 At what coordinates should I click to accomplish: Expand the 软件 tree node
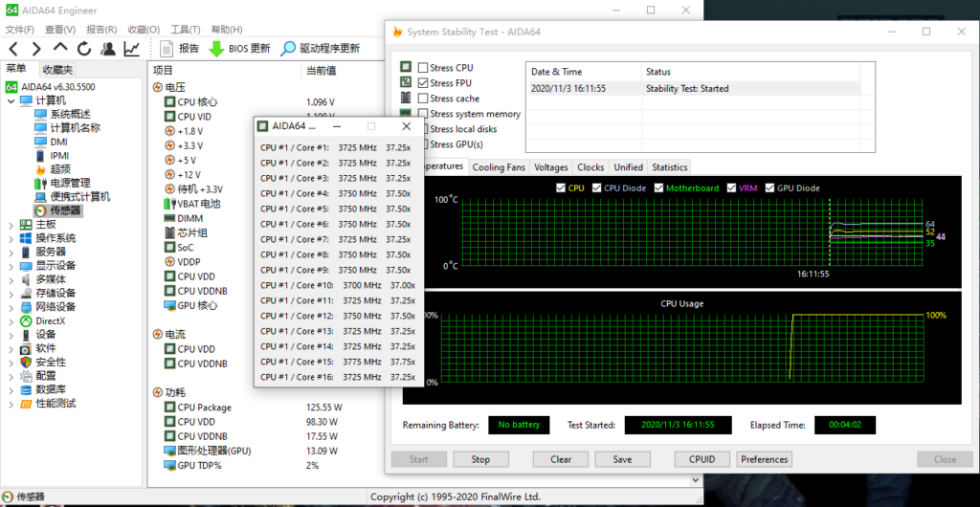coord(11,348)
